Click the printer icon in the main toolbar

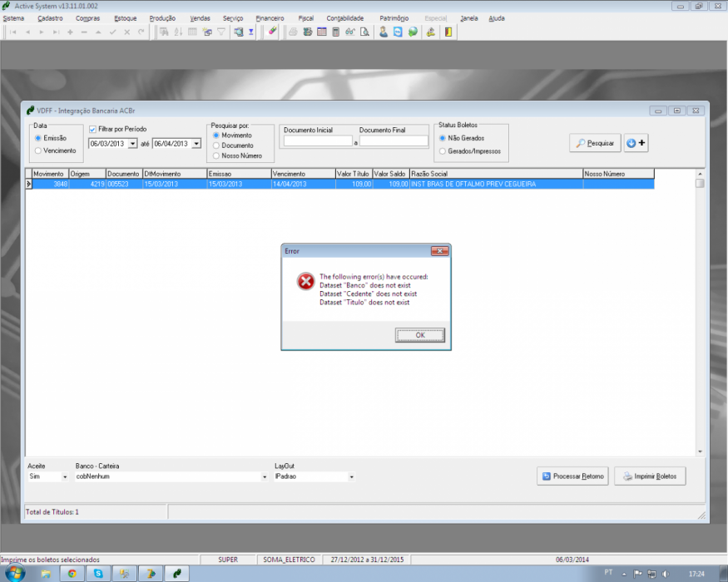pos(293,32)
